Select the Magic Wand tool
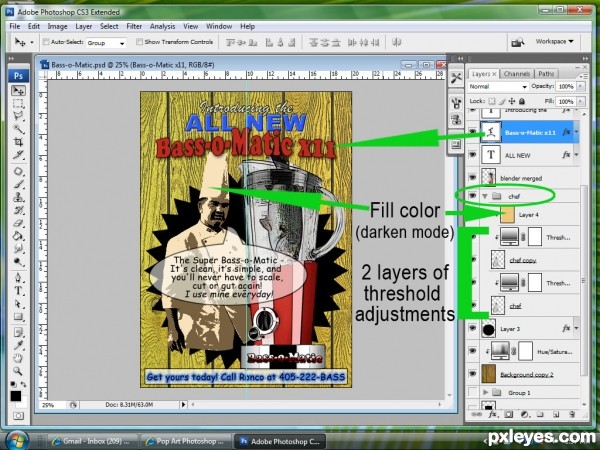 (x=18, y=129)
